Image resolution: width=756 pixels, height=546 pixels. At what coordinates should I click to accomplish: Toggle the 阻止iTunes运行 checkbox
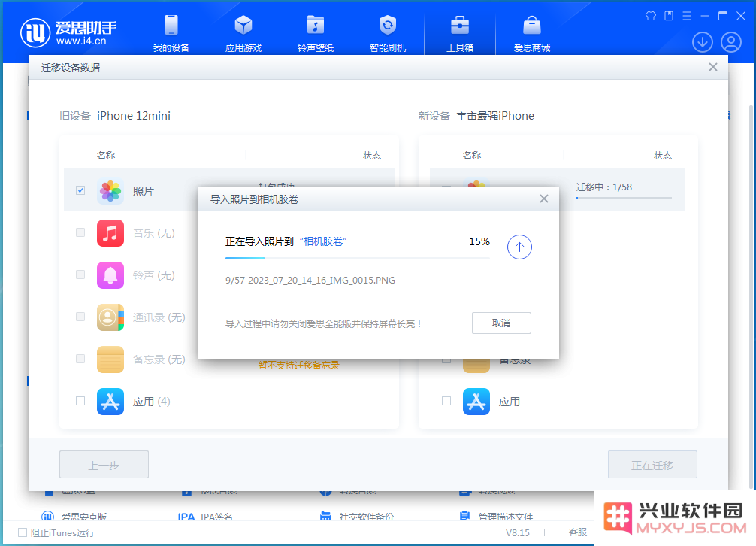pos(23,532)
